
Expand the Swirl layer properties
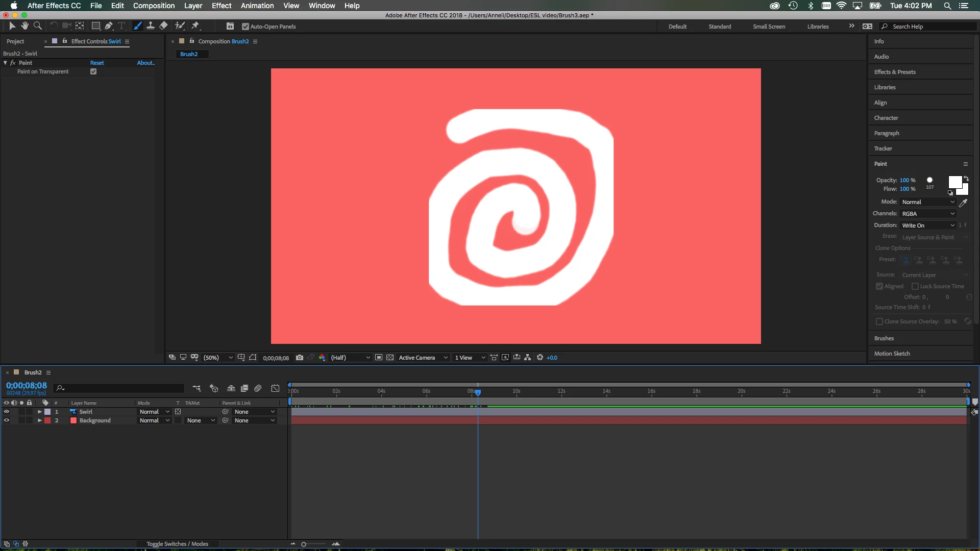39,412
